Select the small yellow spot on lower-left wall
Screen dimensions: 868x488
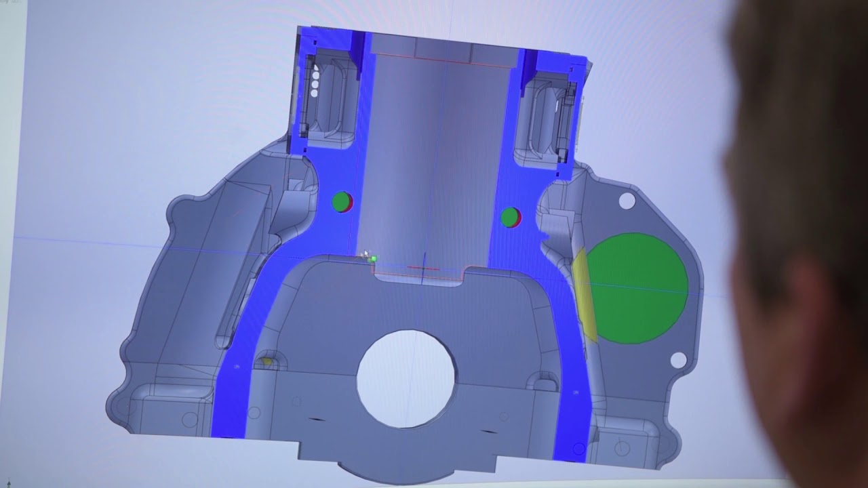[267, 362]
